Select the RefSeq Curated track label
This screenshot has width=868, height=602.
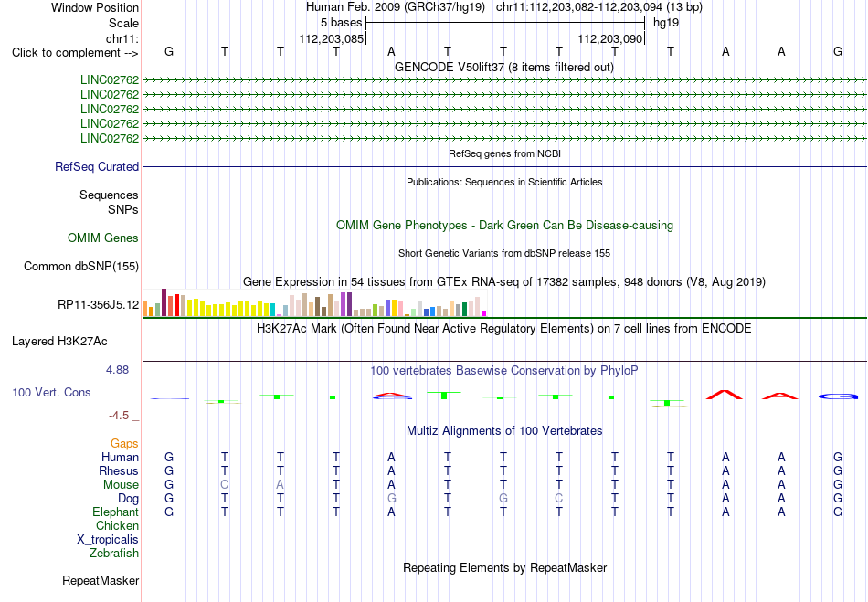(x=97, y=166)
